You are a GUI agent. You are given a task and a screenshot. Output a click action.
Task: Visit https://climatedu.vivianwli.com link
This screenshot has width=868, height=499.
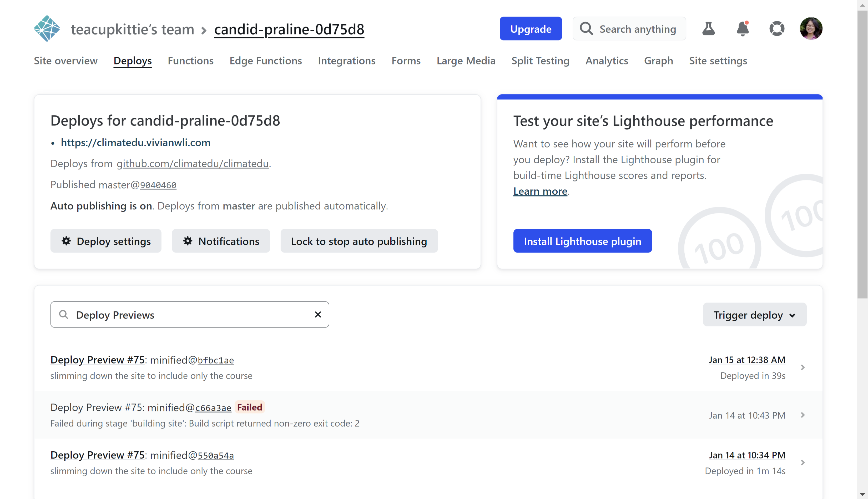coord(136,143)
